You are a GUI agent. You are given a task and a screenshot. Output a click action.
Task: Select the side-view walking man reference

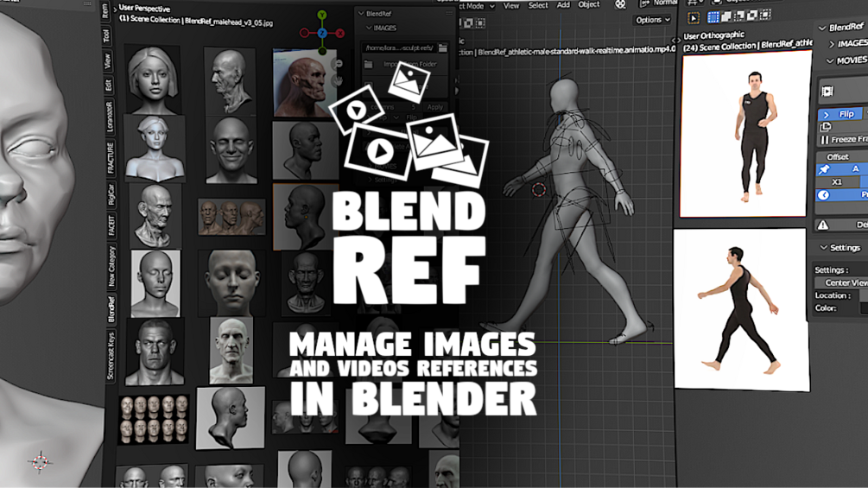click(x=742, y=310)
